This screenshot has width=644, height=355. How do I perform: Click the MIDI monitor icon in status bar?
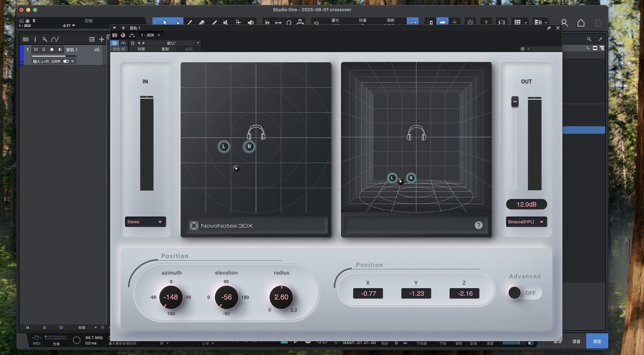tap(37, 338)
